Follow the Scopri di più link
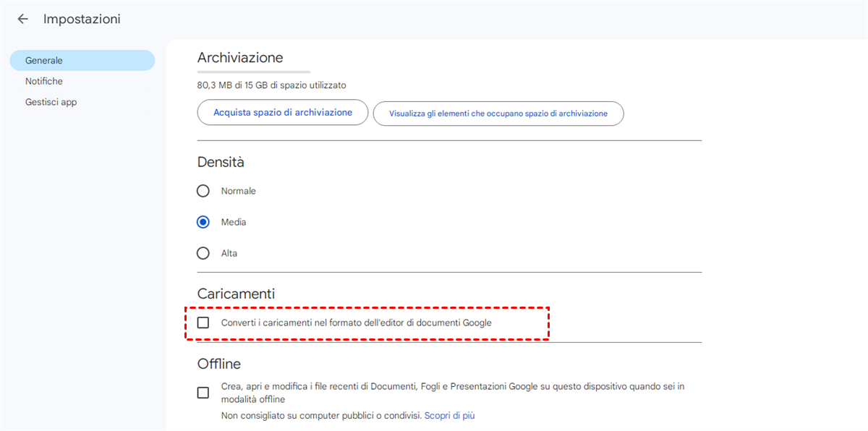 coord(449,416)
